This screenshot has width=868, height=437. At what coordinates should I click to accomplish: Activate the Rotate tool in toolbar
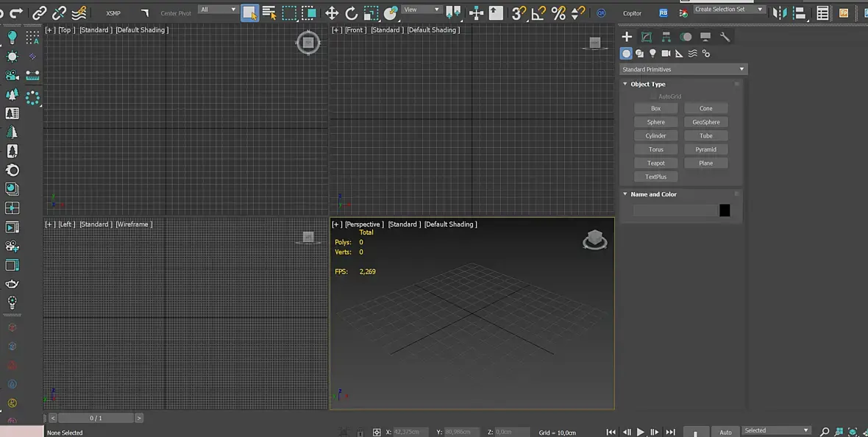pyautogui.click(x=352, y=13)
